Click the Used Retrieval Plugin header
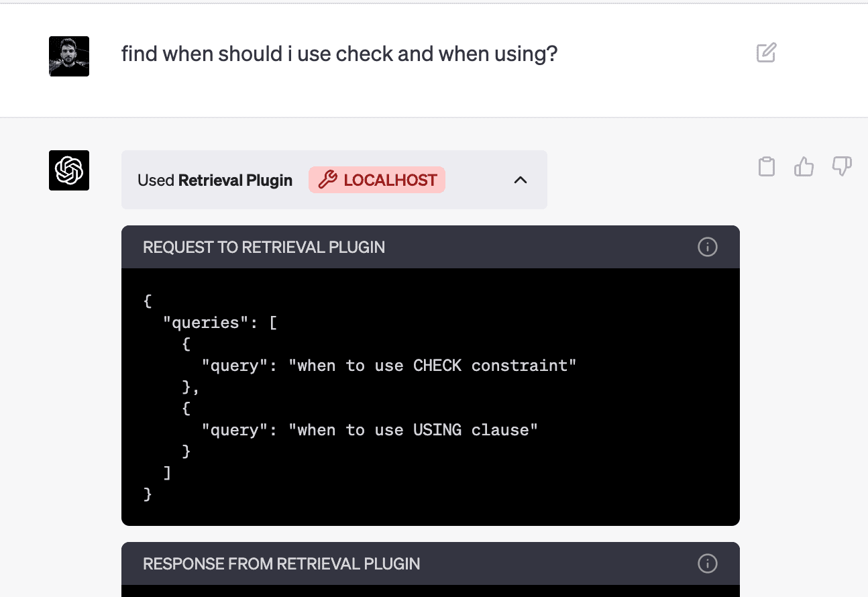Screen dimensions: 868x597 tap(215, 180)
